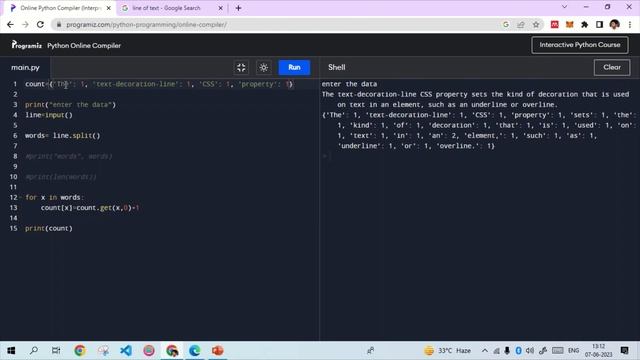Open the active Chrome profile window in taskbar

(x=172, y=350)
